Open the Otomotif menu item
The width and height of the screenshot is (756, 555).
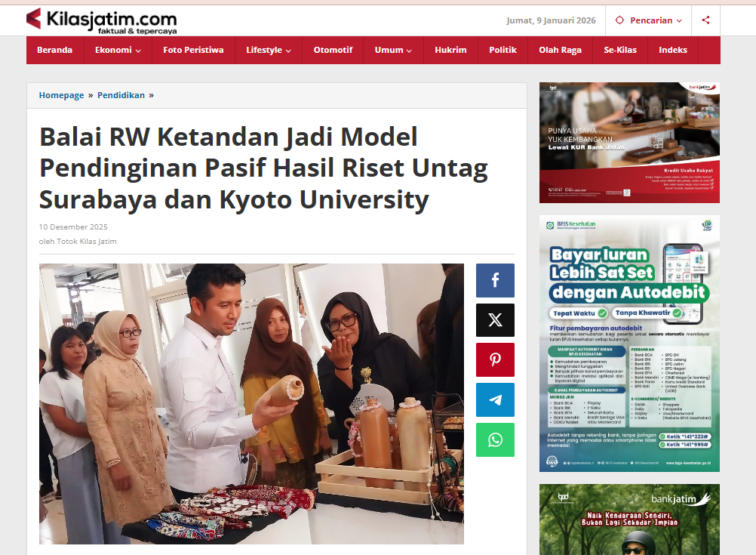(333, 50)
